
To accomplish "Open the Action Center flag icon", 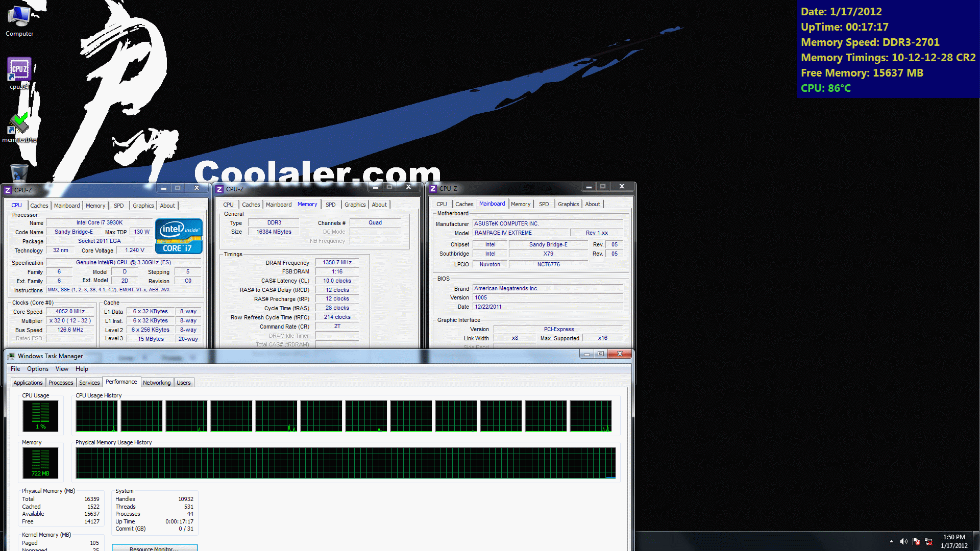I will click(916, 541).
